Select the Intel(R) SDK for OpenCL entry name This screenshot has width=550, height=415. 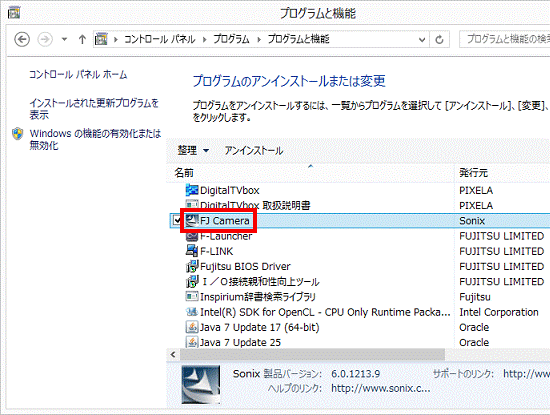coord(325,312)
